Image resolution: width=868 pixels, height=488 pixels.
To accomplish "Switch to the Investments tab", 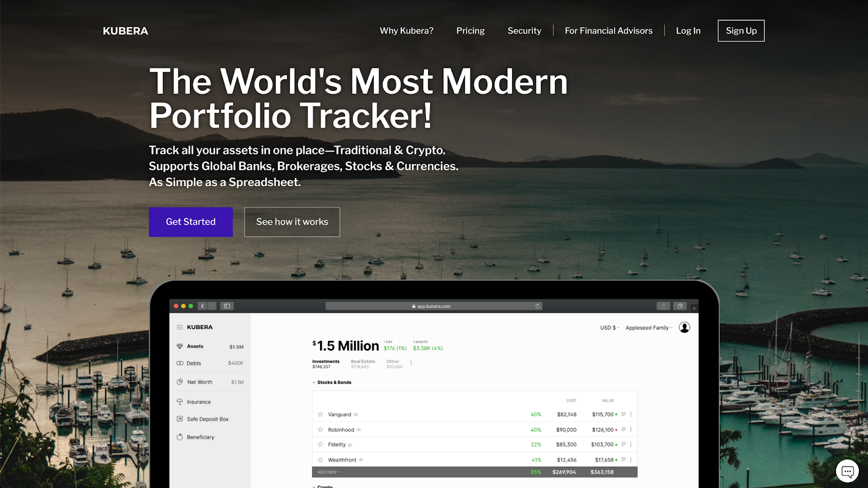I will 325,364.
